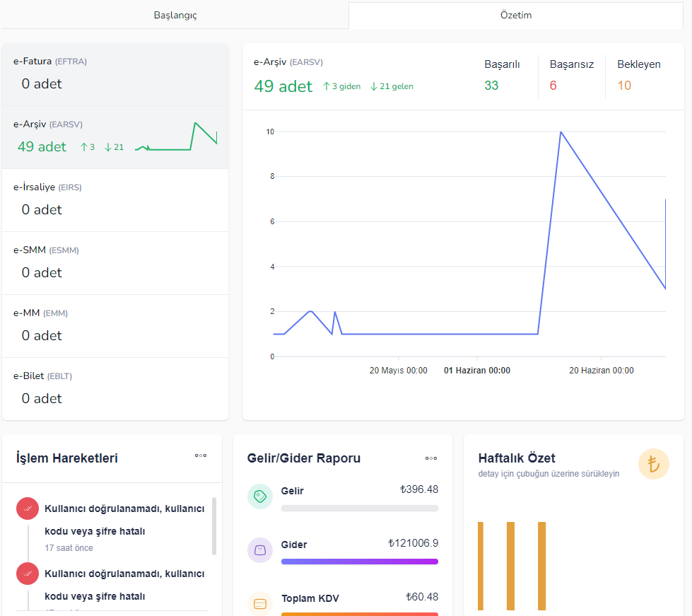
Task: Select the e-Arşiv (EARSV) card in sidebar
Action: (115, 137)
